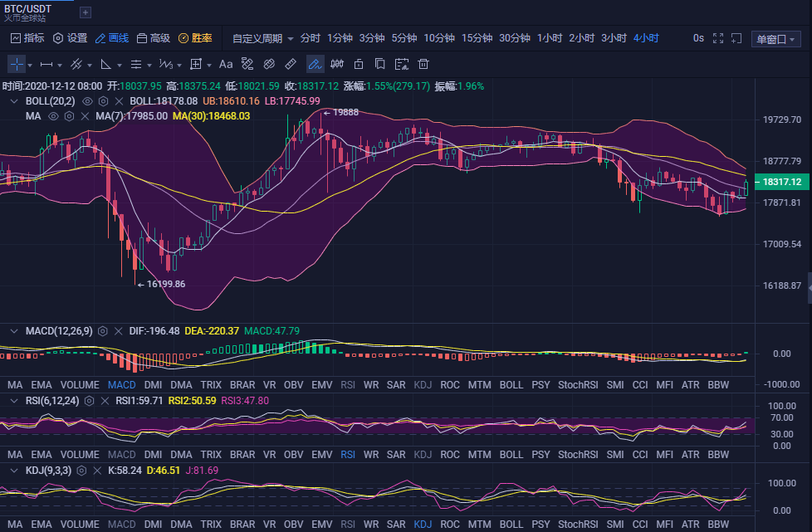Click the ruler measure tool icon
812x532 pixels.
[x=291, y=64]
